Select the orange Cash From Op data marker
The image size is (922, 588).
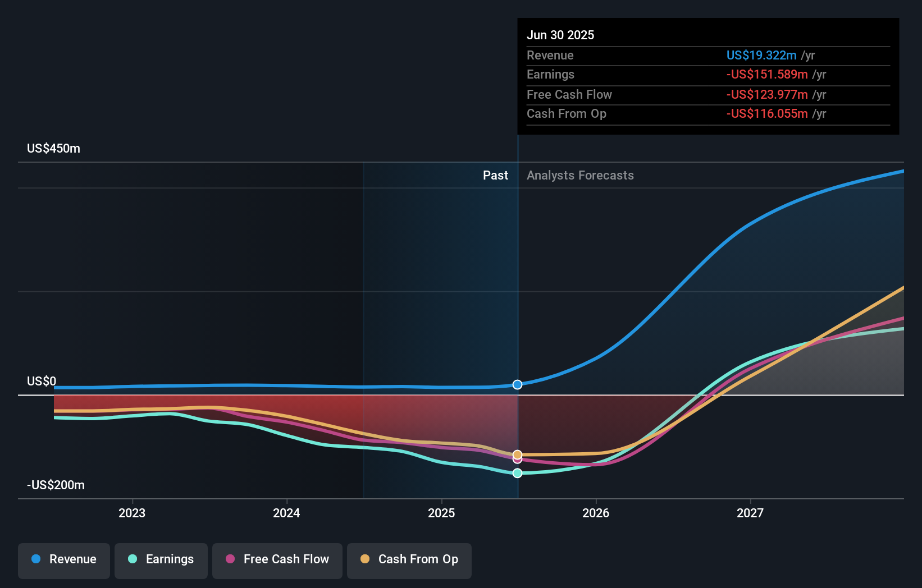click(x=518, y=454)
